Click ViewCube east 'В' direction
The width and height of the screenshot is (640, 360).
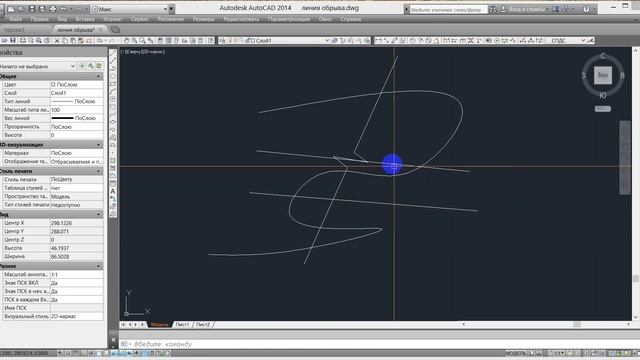coord(622,75)
